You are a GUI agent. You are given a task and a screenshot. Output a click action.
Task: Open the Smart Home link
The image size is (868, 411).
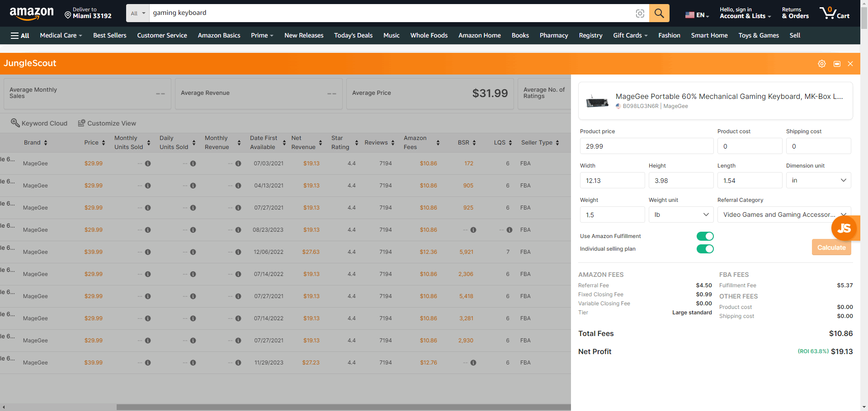709,36
